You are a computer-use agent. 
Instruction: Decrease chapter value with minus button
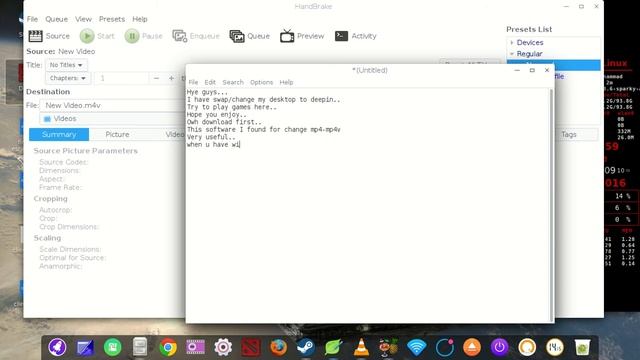tap(156, 78)
